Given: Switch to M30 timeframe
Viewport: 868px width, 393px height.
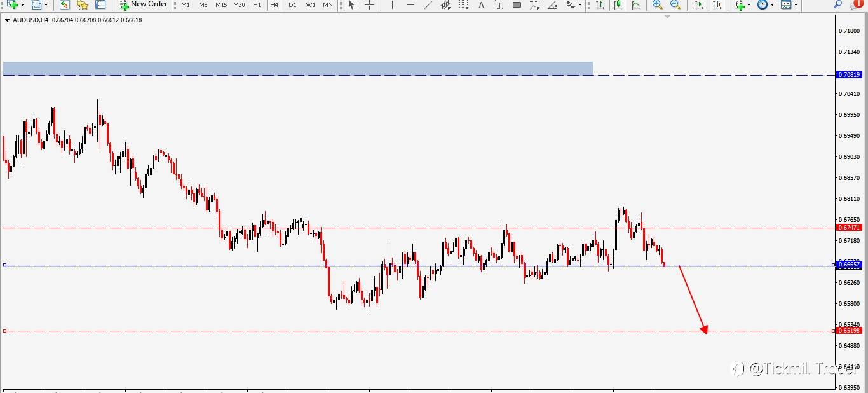Looking at the screenshot, I should point(239,4).
